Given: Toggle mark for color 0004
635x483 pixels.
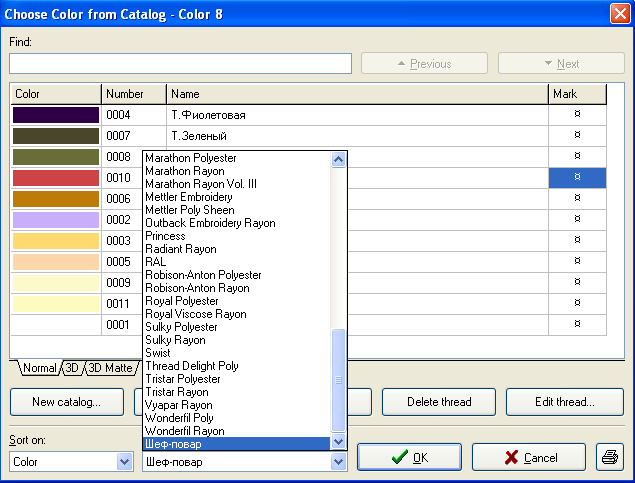Looking at the screenshot, I should [x=577, y=115].
